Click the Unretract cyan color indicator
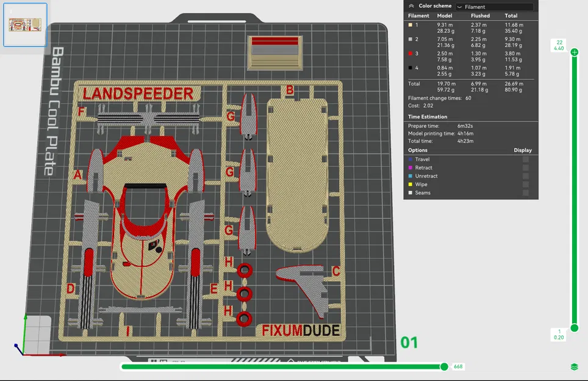Screen dimensions: 588x381 (411, 176)
